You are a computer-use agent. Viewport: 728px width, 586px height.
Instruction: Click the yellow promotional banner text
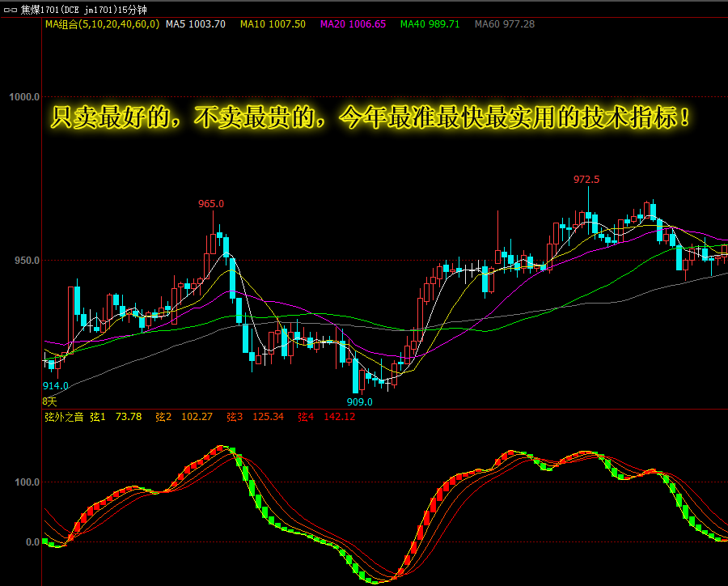pyautogui.click(x=370, y=117)
